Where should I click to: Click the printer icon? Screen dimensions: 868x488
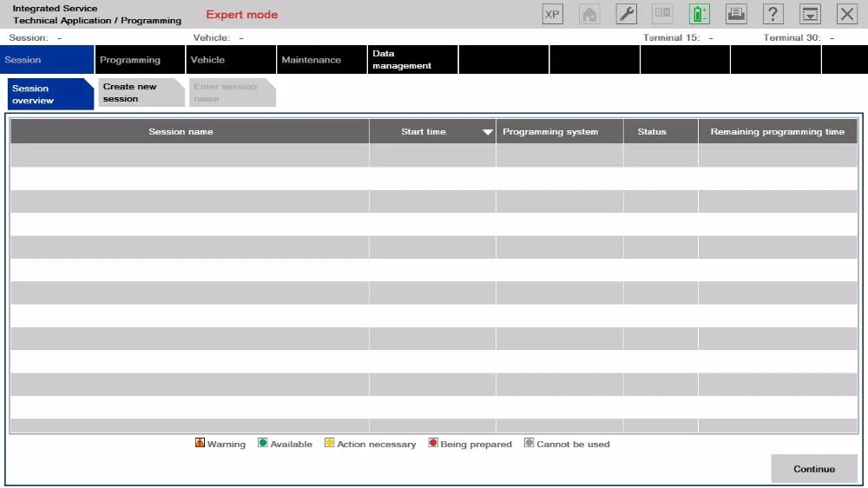pyautogui.click(x=736, y=15)
